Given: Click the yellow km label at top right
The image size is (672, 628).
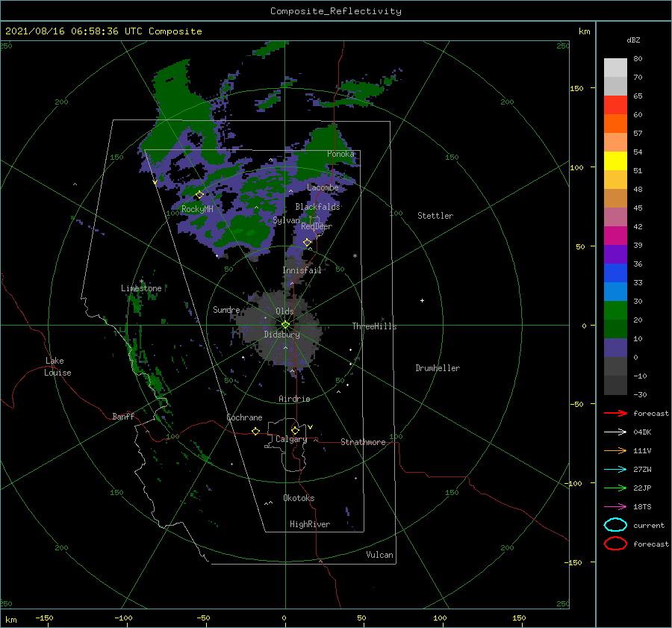Looking at the screenshot, I should 584,31.
